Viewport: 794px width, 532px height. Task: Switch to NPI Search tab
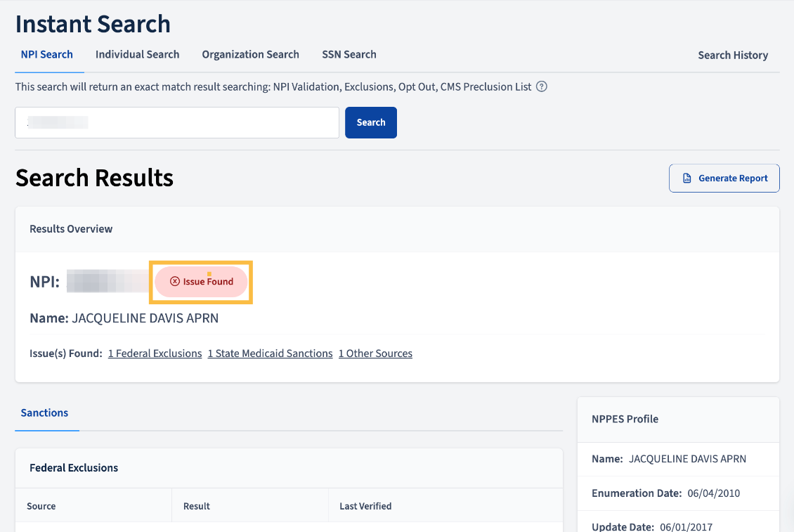46,54
